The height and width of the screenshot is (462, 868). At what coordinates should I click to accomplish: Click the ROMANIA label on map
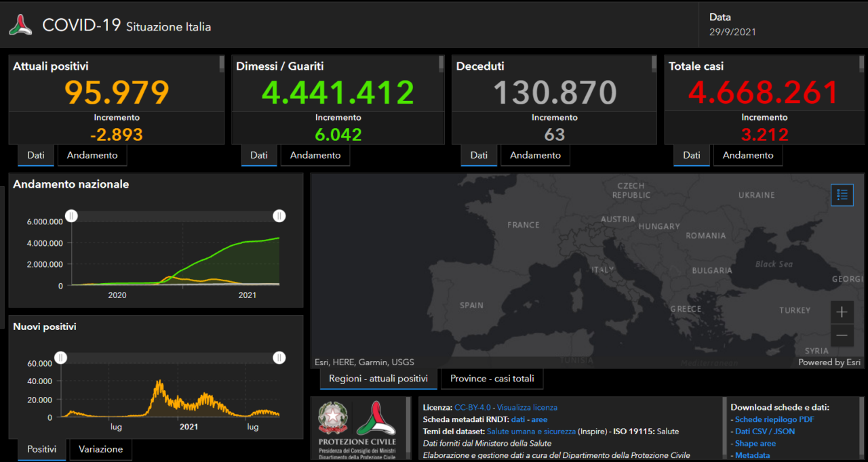point(705,236)
